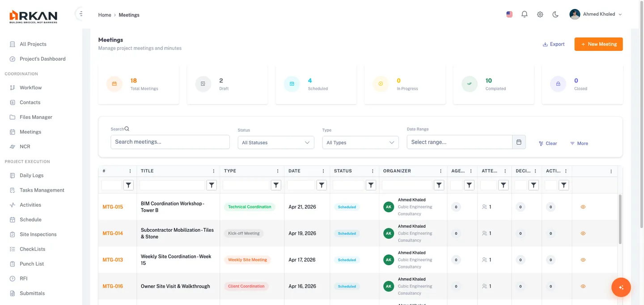This screenshot has width=644, height=305.
Task: Open the Meetings section in the sidebar
Action: (x=30, y=132)
